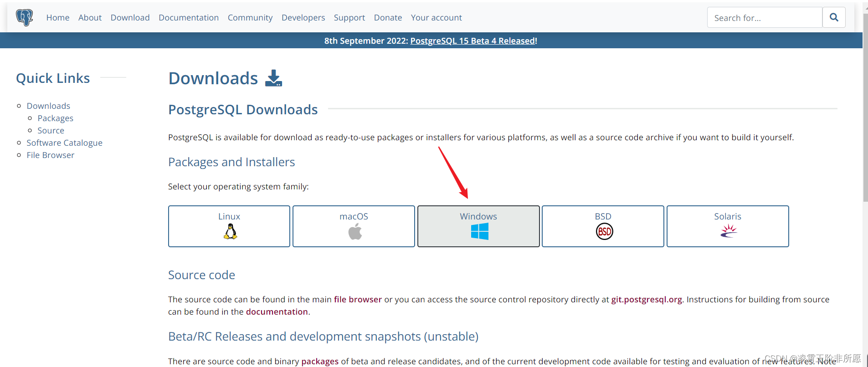Open the Developers menu item
868x367 pixels.
(303, 17)
